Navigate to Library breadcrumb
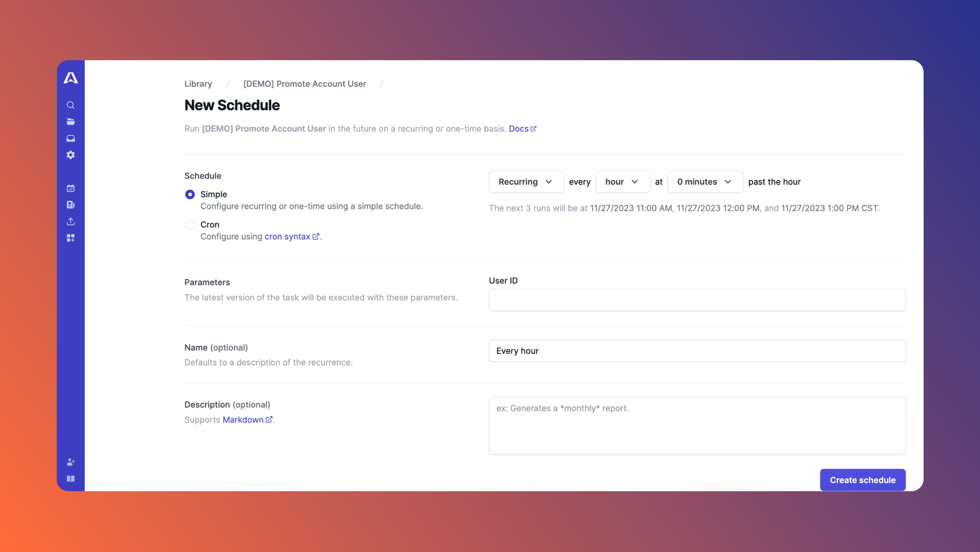 point(198,83)
